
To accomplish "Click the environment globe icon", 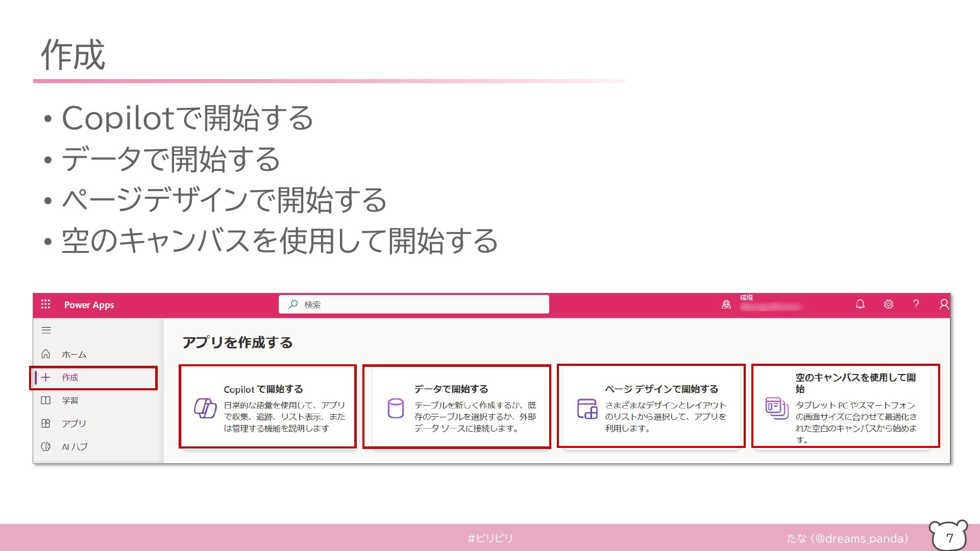I will point(726,305).
